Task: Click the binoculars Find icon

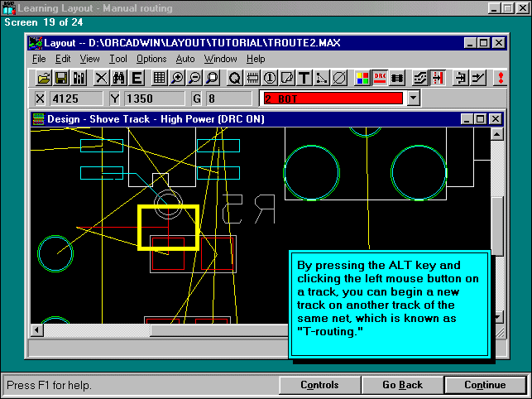Action: tap(118, 78)
